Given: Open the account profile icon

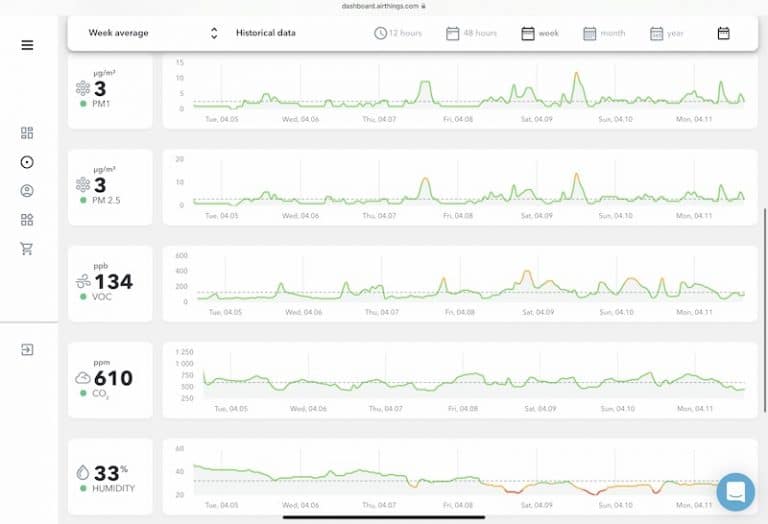Looking at the screenshot, I should pos(27,191).
